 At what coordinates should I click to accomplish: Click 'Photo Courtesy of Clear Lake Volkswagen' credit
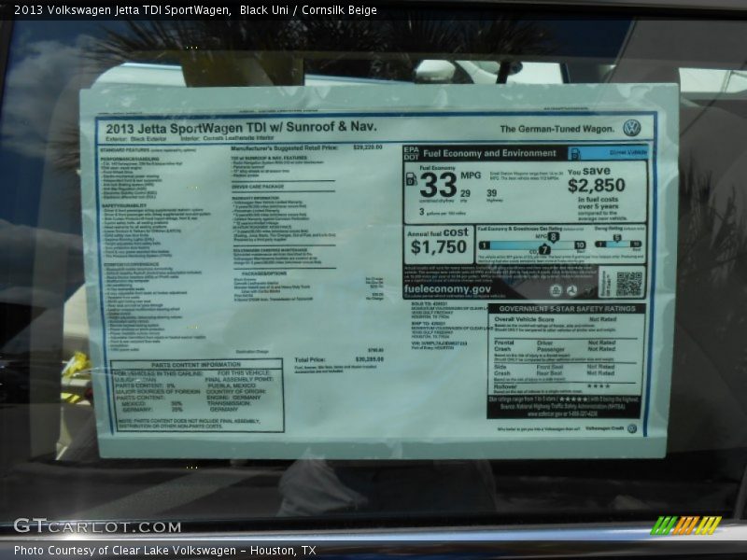pos(125,551)
